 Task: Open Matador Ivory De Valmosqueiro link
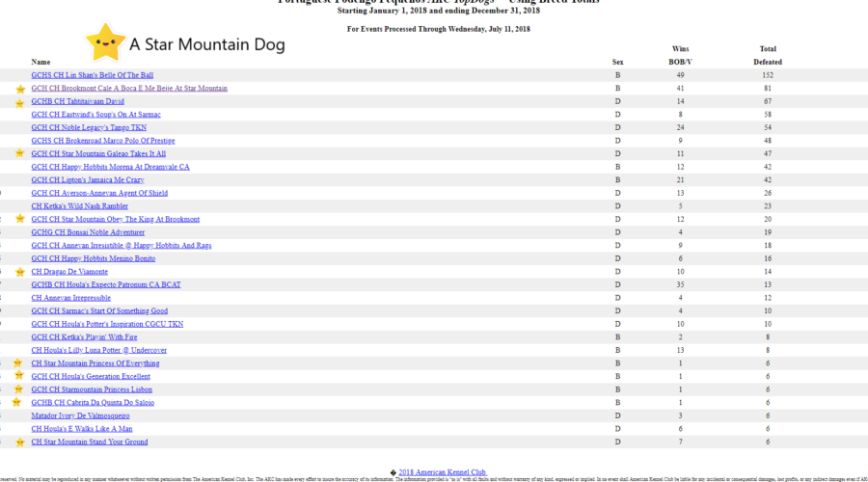click(80, 415)
